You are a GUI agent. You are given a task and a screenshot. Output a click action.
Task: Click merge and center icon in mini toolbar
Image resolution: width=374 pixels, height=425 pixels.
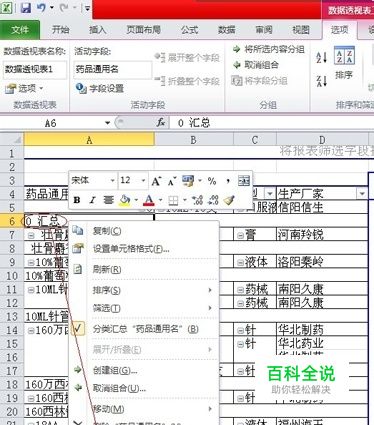244,181
